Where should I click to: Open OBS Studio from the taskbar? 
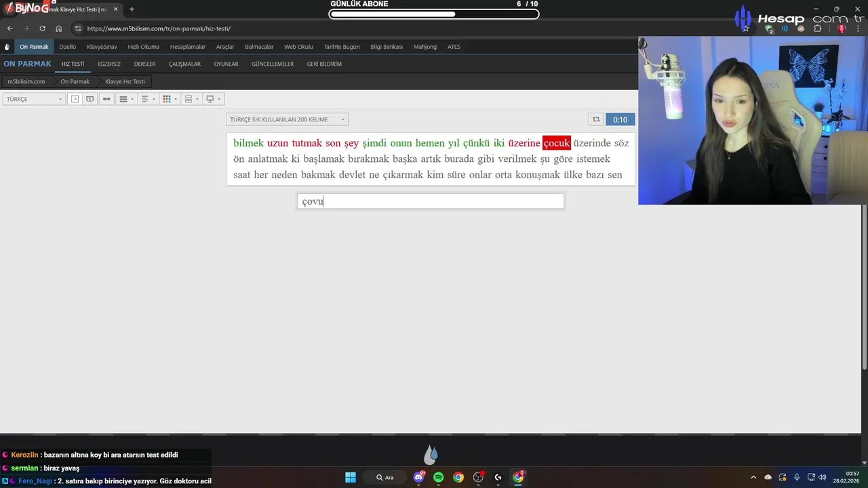[479, 477]
